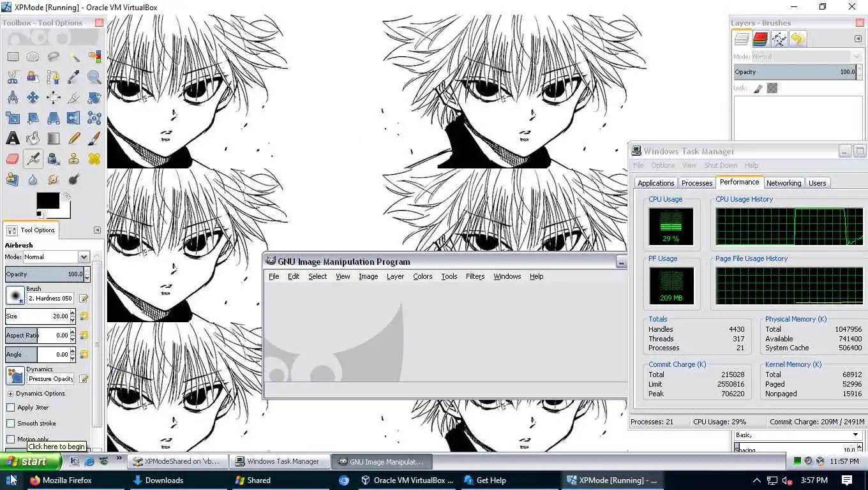Image resolution: width=868 pixels, height=490 pixels.
Task: Open the File menu in GIMP
Action: pyautogui.click(x=274, y=276)
